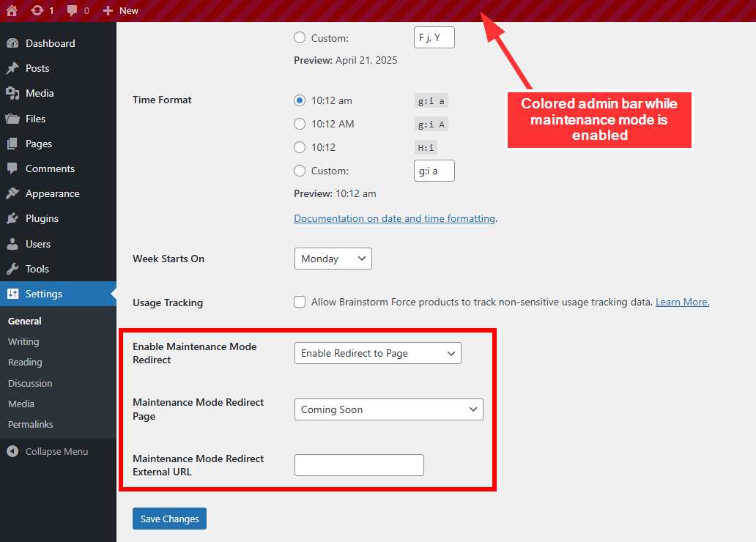Image resolution: width=756 pixels, height=542 pixels.
Task: Open the Comments speech bubble icon
Action: click(16, 168)
